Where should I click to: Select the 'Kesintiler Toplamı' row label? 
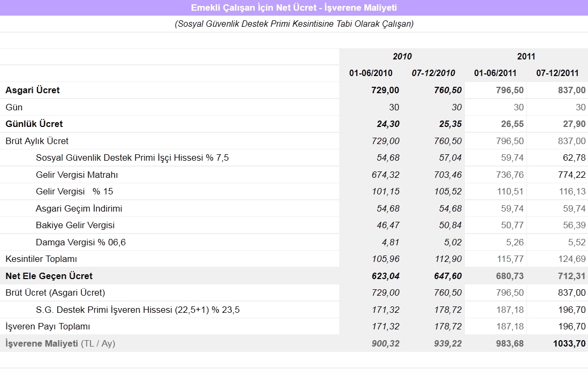coord(41,259)
